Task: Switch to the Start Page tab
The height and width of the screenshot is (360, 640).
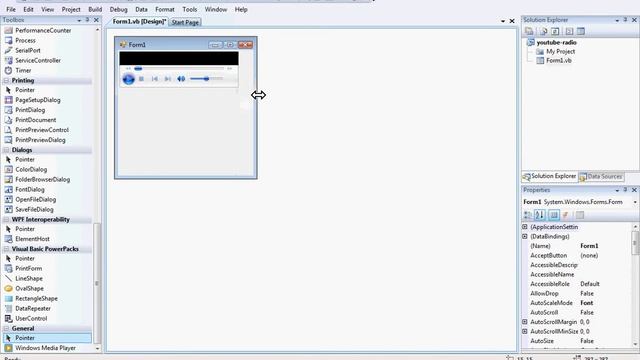Action: (185, 22)
